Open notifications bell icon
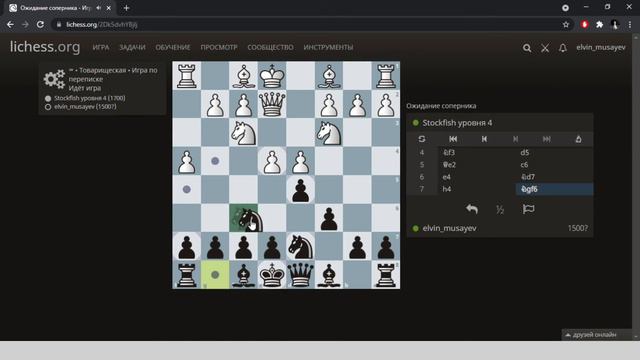This screenshot has width=640, height=360. click(x=563, y=48)
